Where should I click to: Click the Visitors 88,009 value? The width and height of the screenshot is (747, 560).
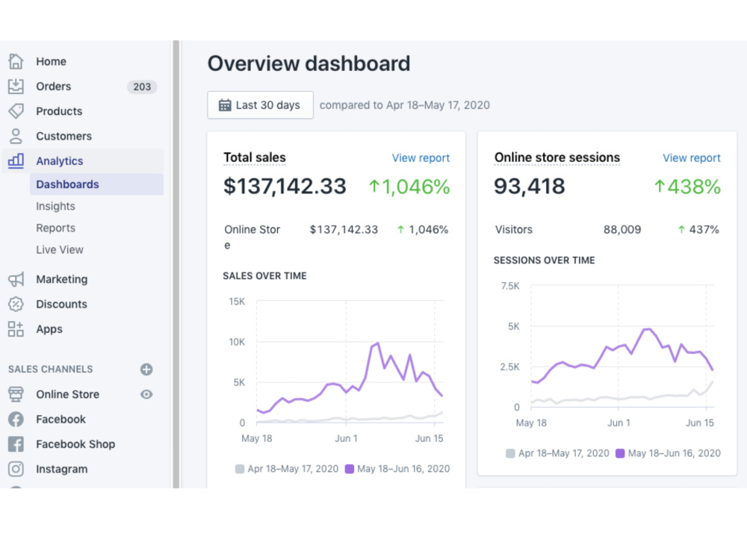(622, 229)
